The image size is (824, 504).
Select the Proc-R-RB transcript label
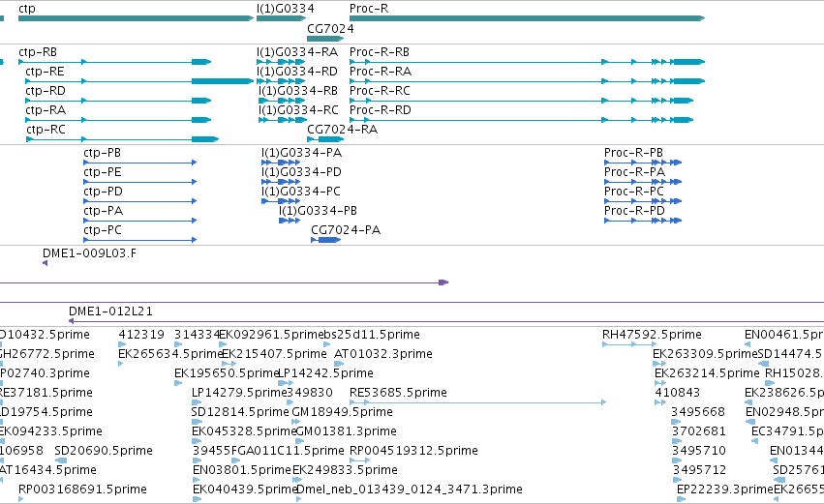point(380,52)
